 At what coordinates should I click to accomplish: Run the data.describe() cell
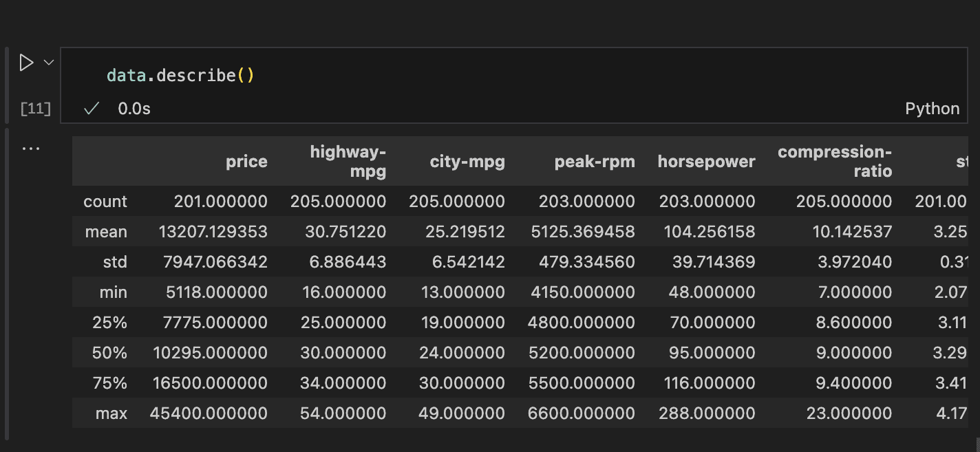26,63
